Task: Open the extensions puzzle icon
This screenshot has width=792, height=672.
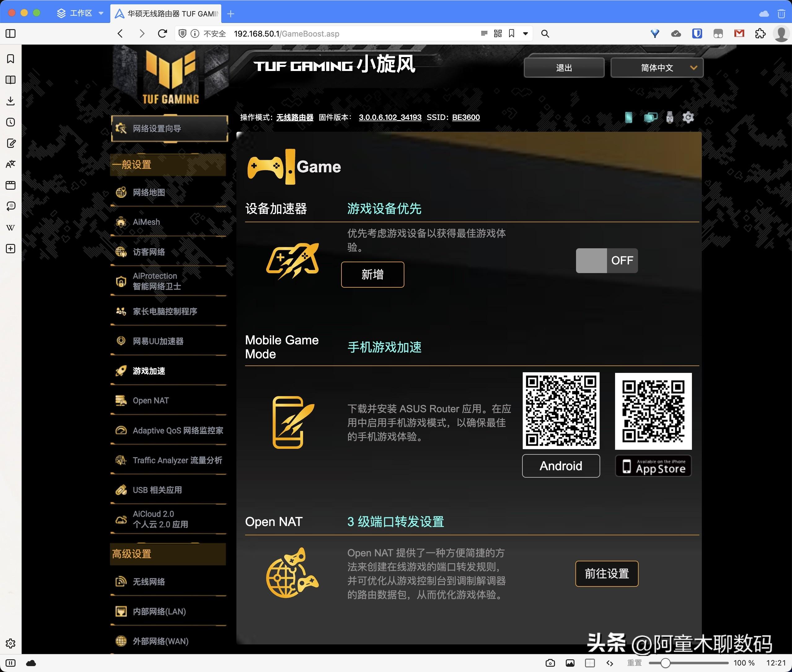Action: (760, 33)
